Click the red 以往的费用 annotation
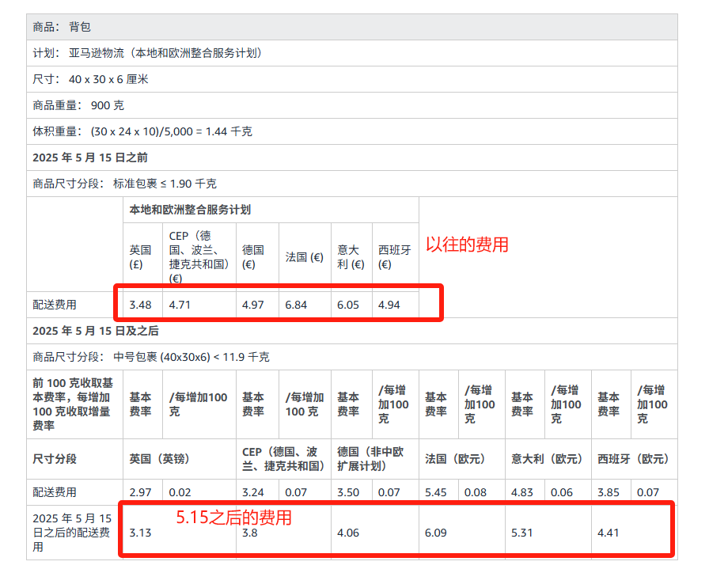This screenshot has height=569, width=728. click(x=467, y=245)
